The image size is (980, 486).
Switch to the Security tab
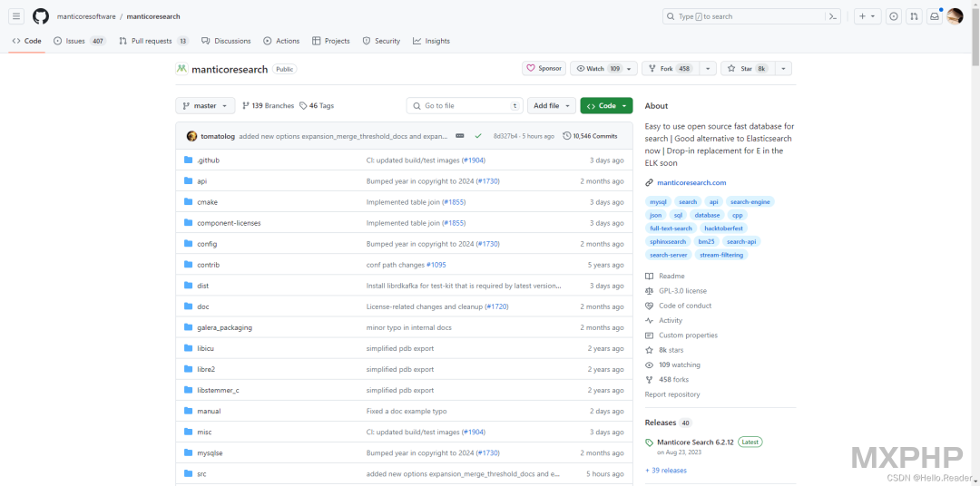coord(381,41)
